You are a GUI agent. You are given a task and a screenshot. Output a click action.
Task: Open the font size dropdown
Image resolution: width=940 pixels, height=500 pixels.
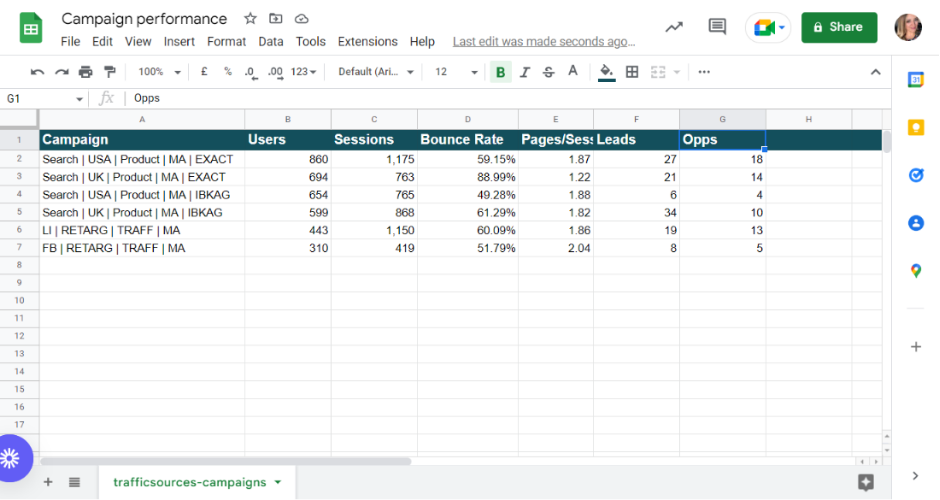click(x=456, y=72)
